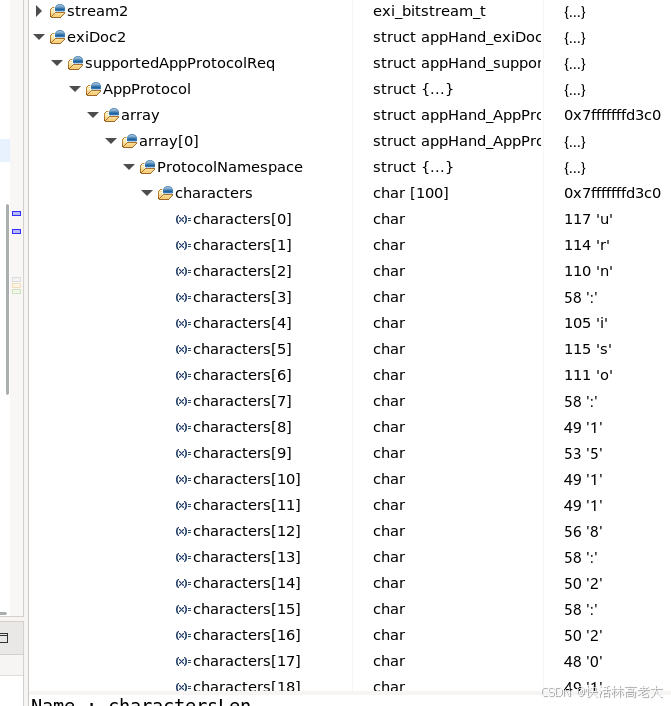Click the 110 'n' value cell
Screen dimensions: 671x706
coord(589,272)
